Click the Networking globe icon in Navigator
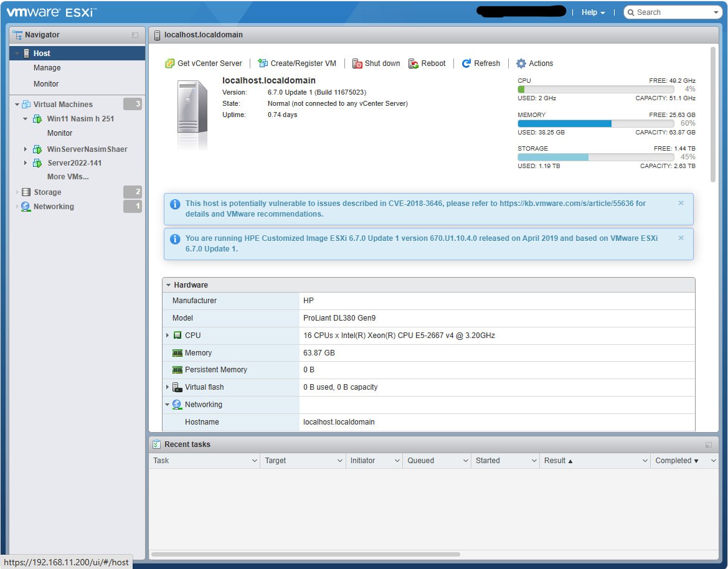 26,207
